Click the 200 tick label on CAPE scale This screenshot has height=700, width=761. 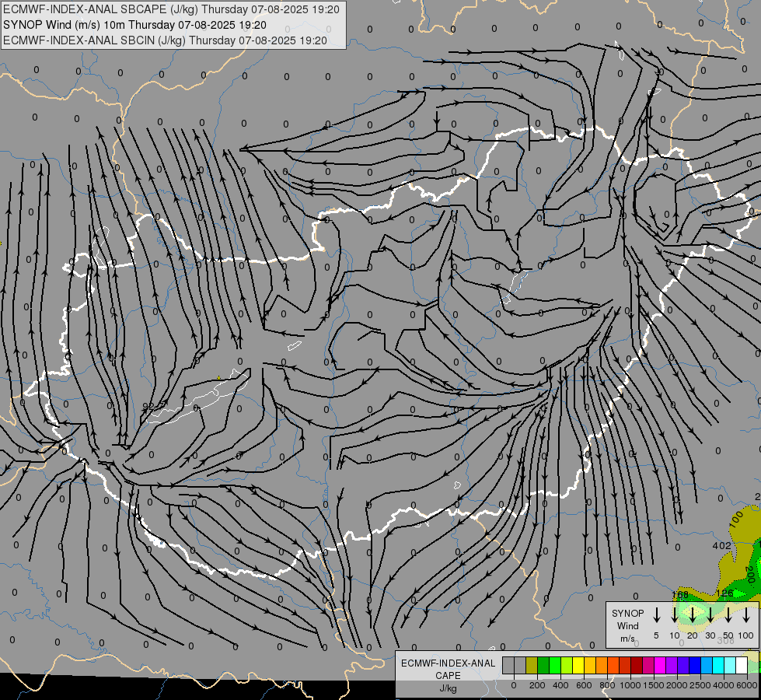click(x=537, y=685)
